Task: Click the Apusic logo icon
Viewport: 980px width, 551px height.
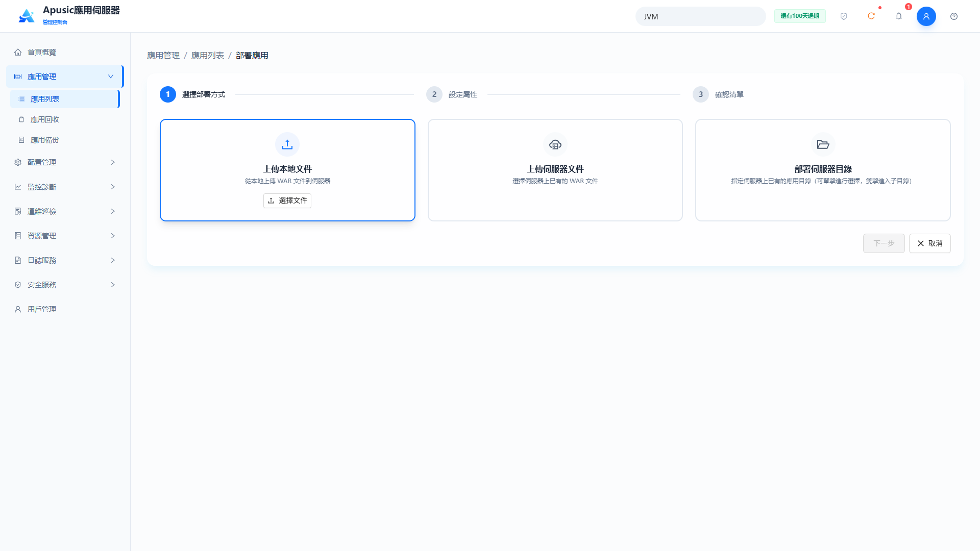Action: tap(27, 16)
